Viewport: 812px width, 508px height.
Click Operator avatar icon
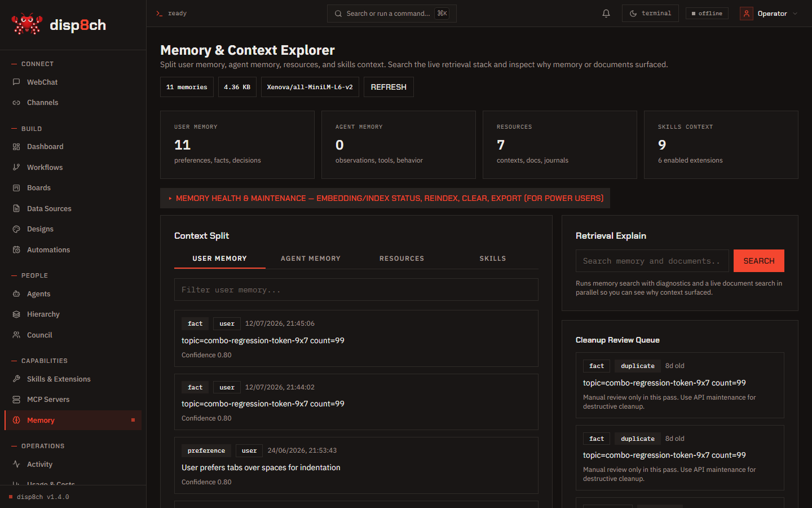click(x=747, y=14)
